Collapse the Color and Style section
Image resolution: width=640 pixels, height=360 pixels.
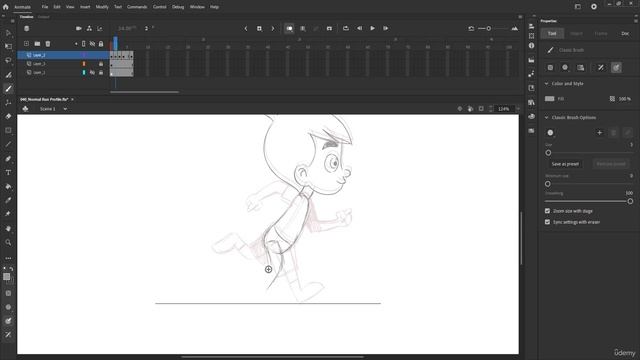tap(547, 84)
